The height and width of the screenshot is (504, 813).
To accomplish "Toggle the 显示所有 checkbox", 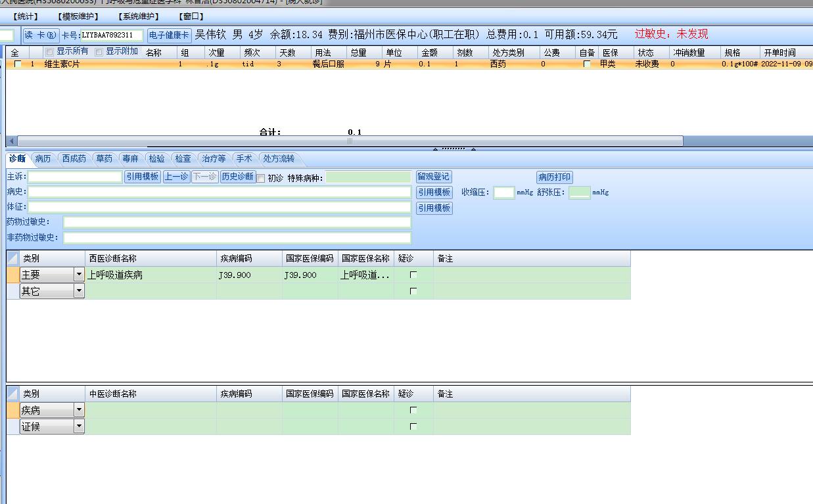I will click(x=50, y=51).
